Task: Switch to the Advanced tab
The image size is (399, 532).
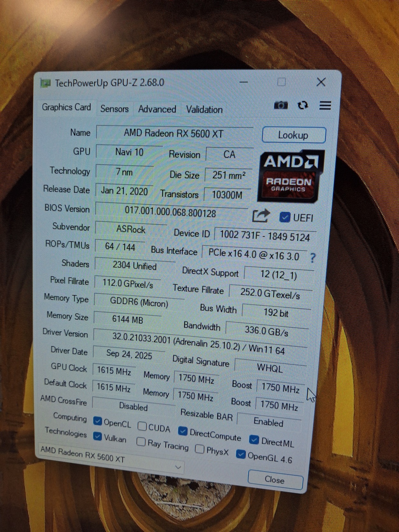Action: (x=157, y=109)
